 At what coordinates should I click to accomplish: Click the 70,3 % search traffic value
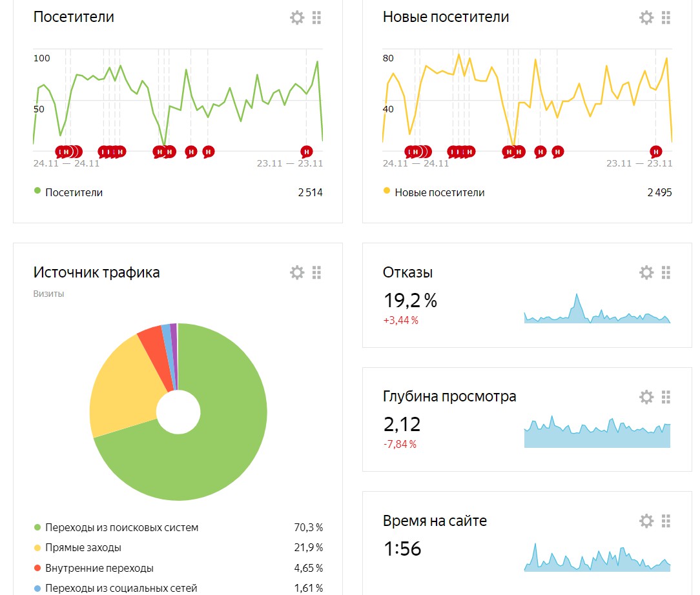click(x=309, y=527)
